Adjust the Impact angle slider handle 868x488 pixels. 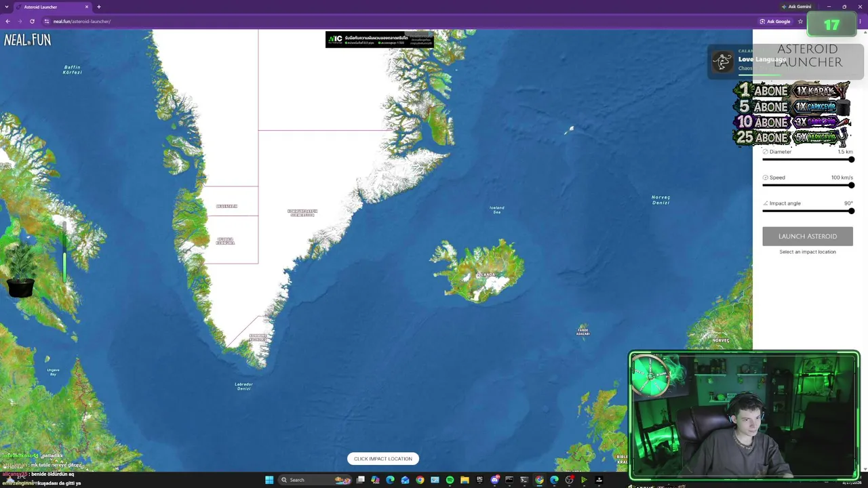[x=851, y=211]
